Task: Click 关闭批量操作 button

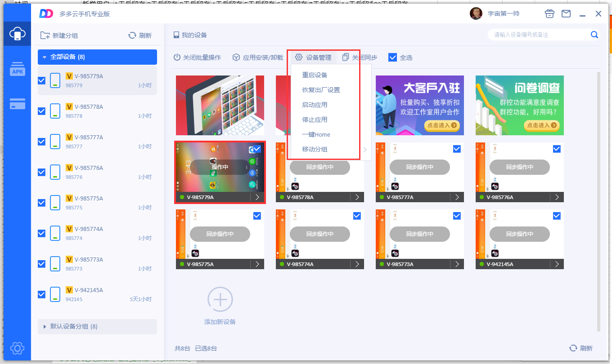Action: coord(197,58)
